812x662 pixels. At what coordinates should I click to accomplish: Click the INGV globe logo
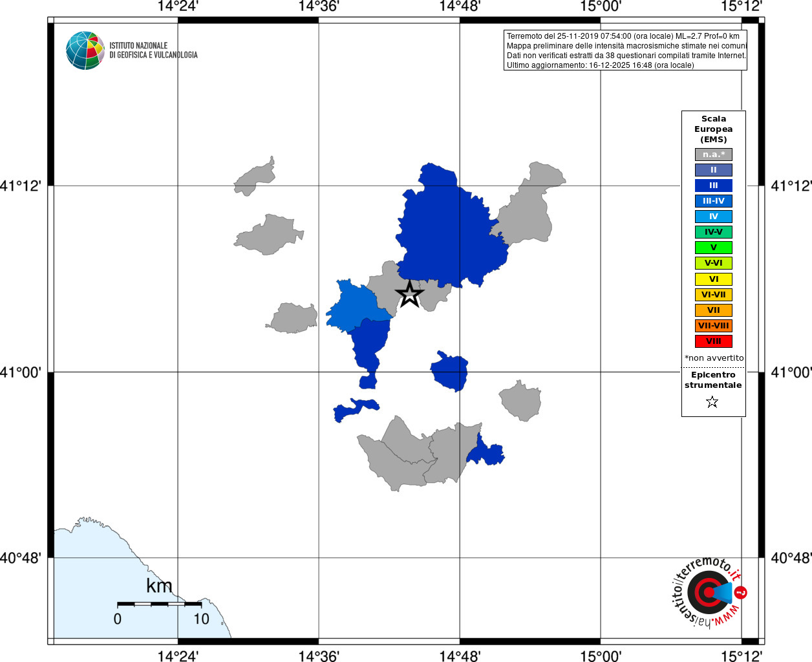pyautogui.click(x=85, y=50)
